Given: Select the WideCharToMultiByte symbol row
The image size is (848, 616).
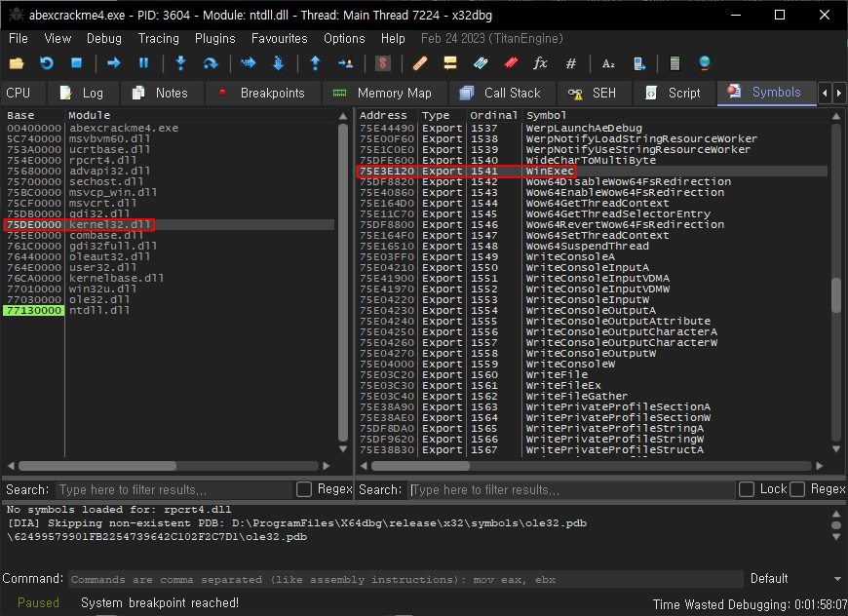Looking at the screenshot, I should pyautogui.click(x=592, y=160).
